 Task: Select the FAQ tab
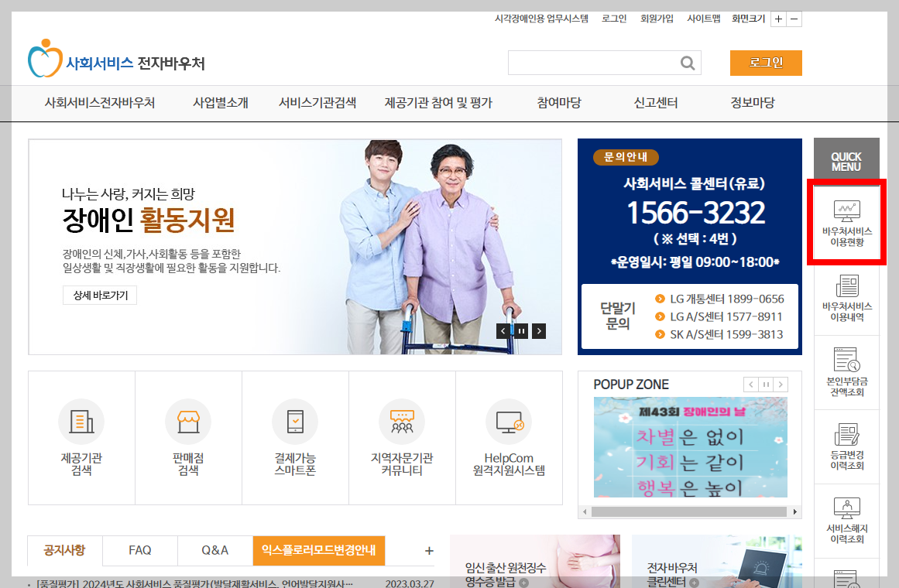click(140, 550)
